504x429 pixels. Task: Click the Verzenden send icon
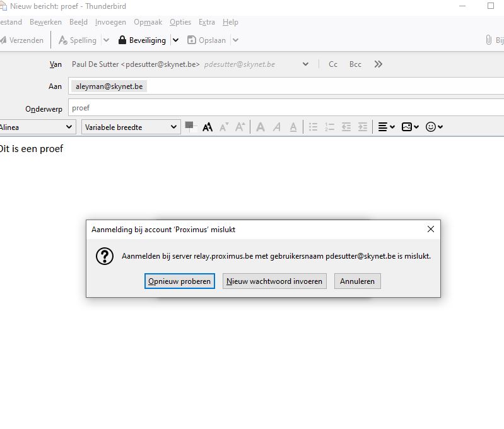(x=3, y=40)
